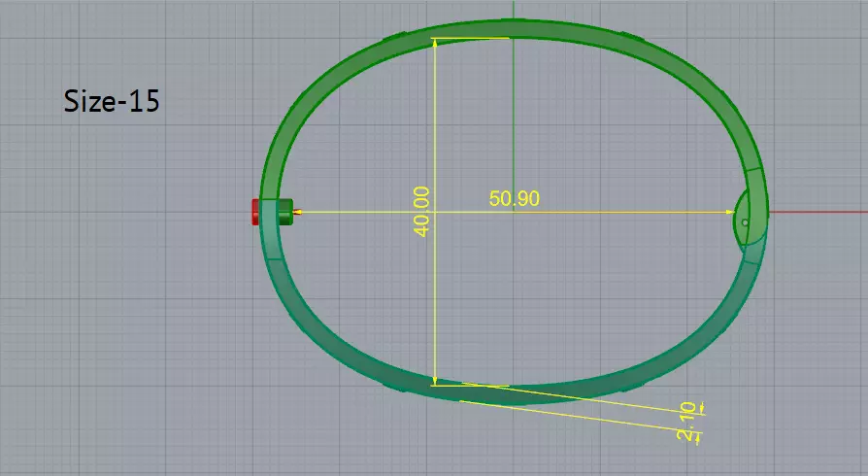Select the 2.10 thickness dimension text
The image size is (868, 476).
click(x=686, y=422)
